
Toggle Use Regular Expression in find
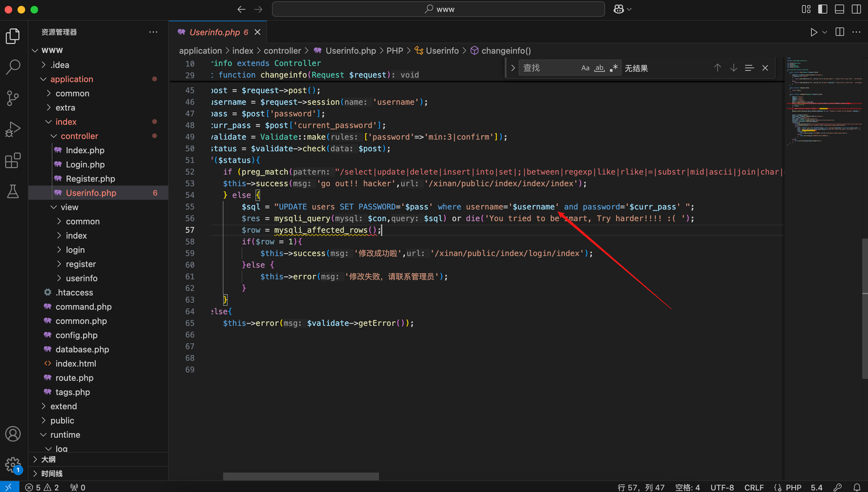coord(614,68)
